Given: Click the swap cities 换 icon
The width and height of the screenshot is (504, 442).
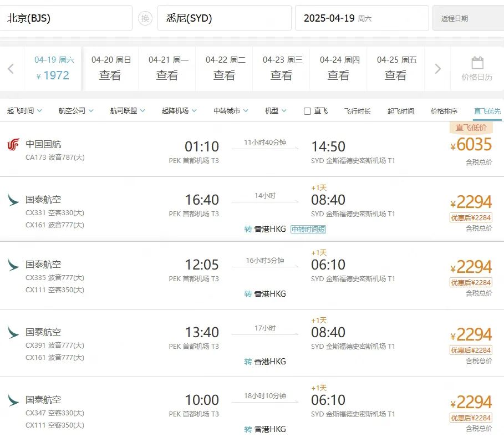Looking at the screenshot, I should point(145,18).
